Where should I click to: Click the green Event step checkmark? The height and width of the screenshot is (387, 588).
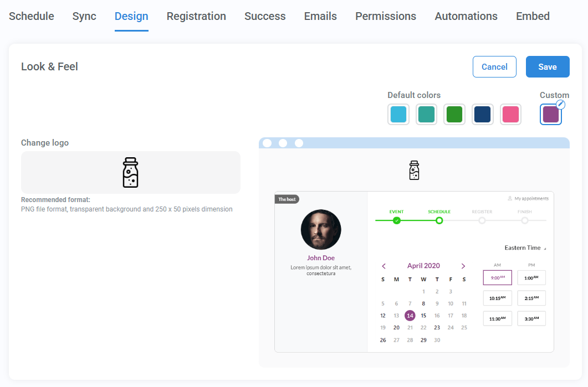397,220
